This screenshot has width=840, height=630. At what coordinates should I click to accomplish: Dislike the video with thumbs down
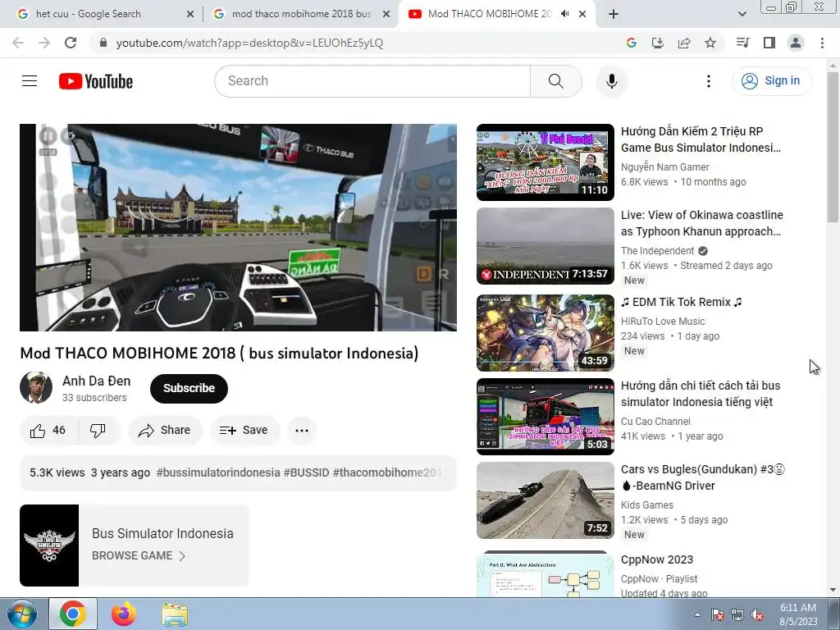point(98,430)
